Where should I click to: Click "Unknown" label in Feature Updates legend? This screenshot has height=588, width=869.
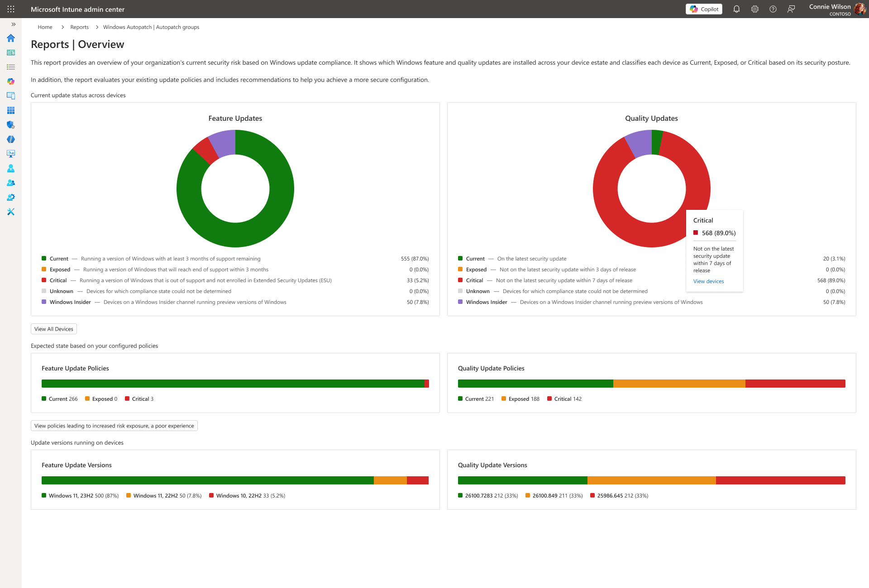(62, 291)
